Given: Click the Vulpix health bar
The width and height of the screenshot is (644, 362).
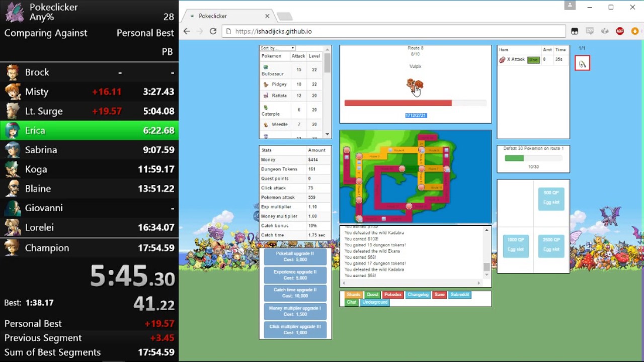Looking at the screenshot, I should (x=416, y=103).
